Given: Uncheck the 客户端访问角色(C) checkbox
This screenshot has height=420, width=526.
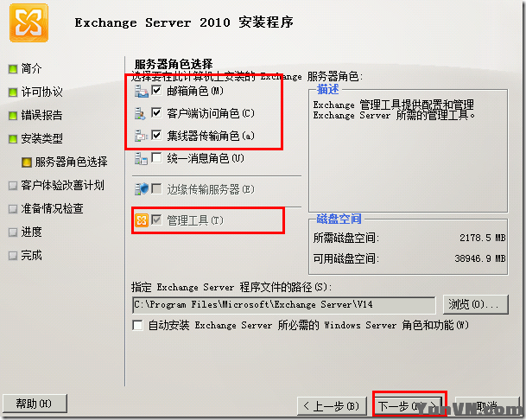Looking at the screenshot, I should pos(156,113).
